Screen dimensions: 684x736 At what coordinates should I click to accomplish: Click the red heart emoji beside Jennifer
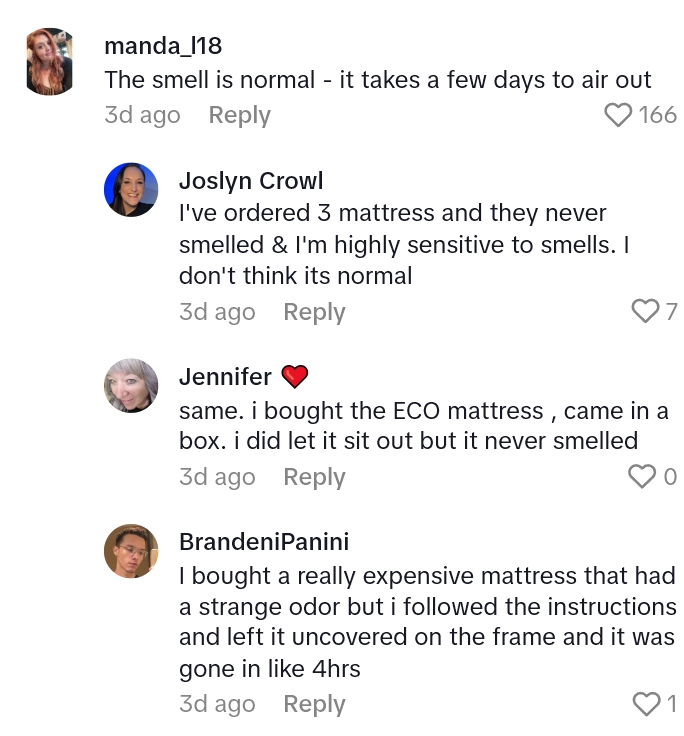(294, 377)
